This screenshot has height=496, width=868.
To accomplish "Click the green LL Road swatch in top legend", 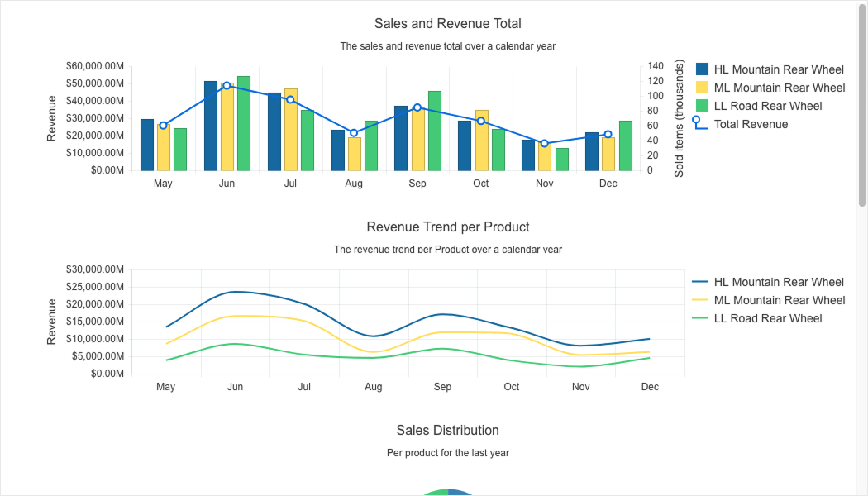I will tap(702, 106).
